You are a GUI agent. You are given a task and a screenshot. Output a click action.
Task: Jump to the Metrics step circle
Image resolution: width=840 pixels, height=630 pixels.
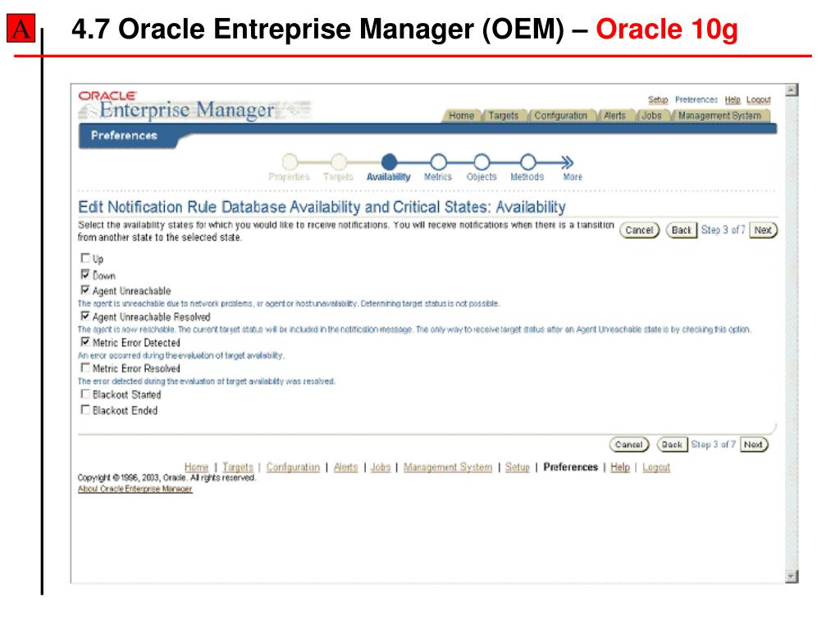click(x=438, y=162)
